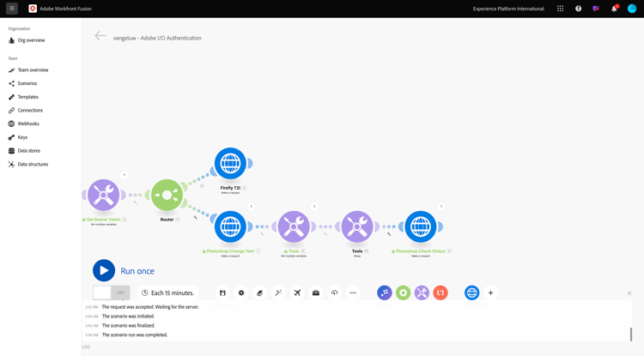Click log entry 'The scenario run was completed.'
This screenshot has width=644, height=356.
pos(135,335)
